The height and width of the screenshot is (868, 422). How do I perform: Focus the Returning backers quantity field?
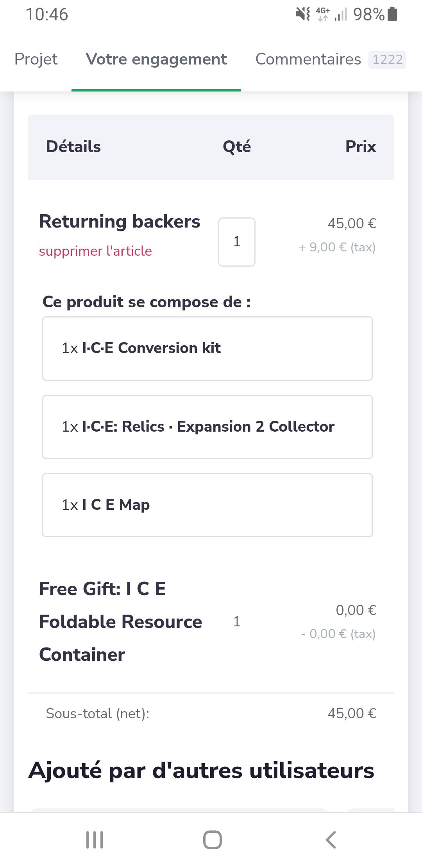[x=237, y=242]
